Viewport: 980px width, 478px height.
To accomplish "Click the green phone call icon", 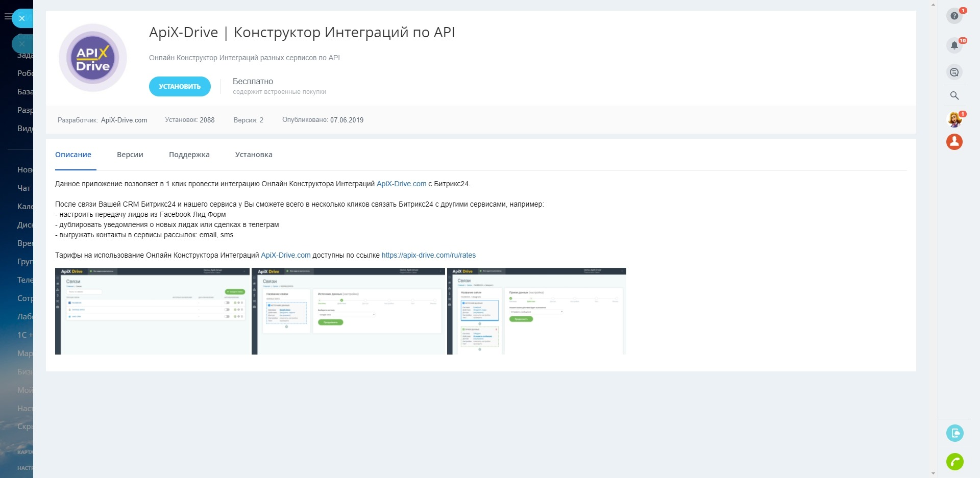I will (x=954, y=462).
